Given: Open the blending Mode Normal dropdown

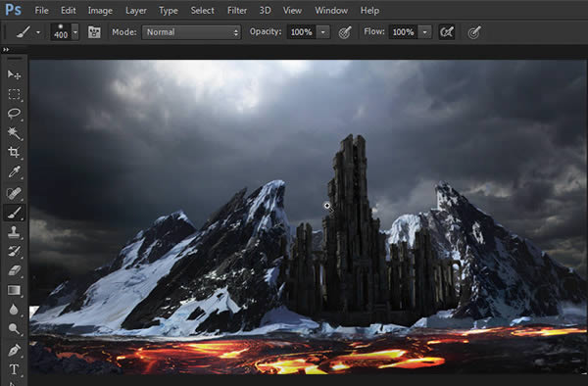Looking at the screenshot, I should point(191,32).
